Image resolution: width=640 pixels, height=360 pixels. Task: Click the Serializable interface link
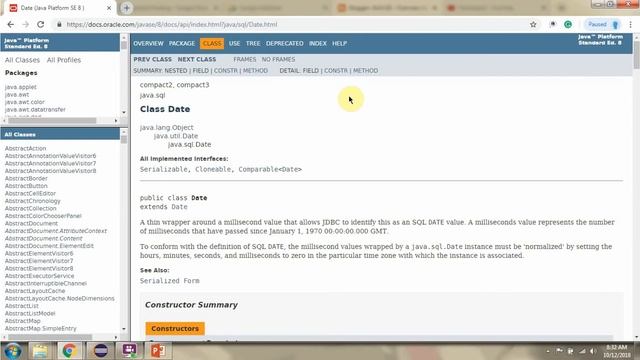click(164, 169)
